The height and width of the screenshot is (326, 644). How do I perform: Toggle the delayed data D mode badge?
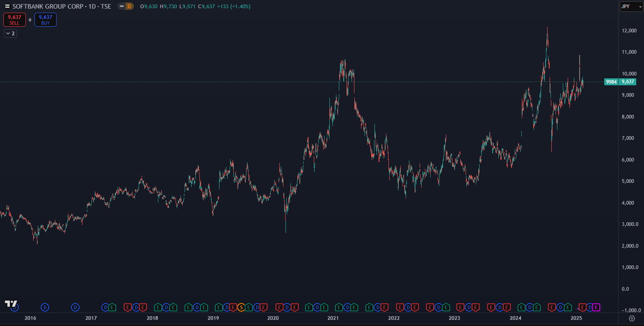[129, 6]
